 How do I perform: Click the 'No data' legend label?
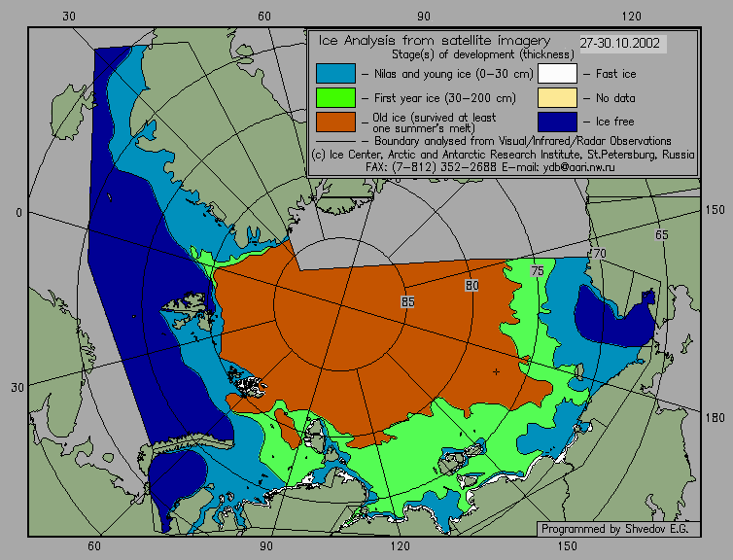[615, 98]
